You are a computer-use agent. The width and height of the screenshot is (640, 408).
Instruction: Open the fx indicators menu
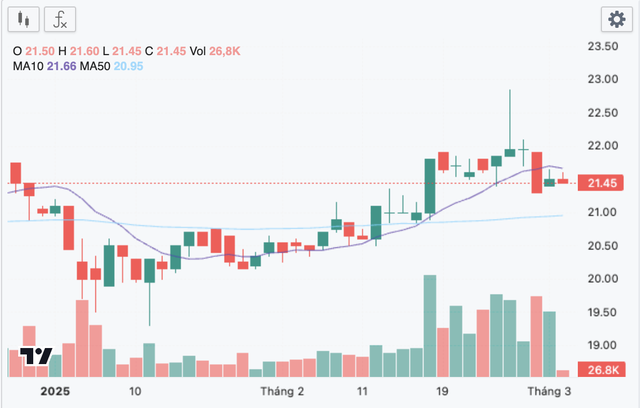60,19
